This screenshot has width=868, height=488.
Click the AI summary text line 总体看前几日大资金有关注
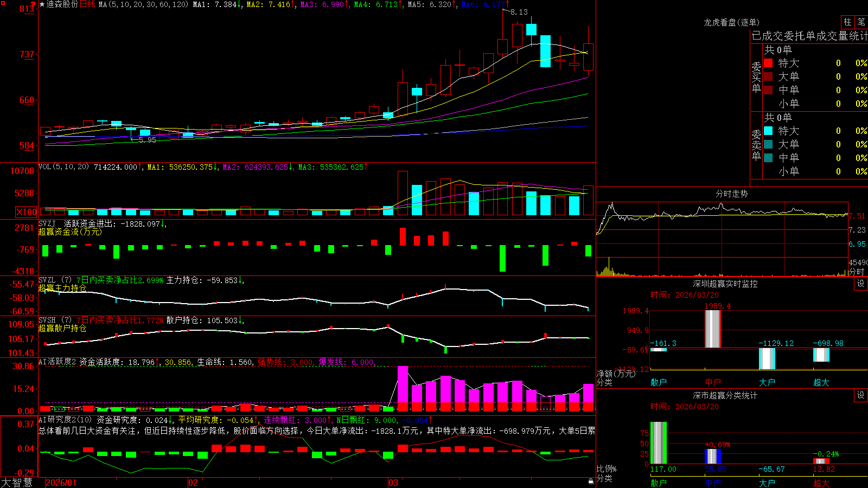(317, 431)
